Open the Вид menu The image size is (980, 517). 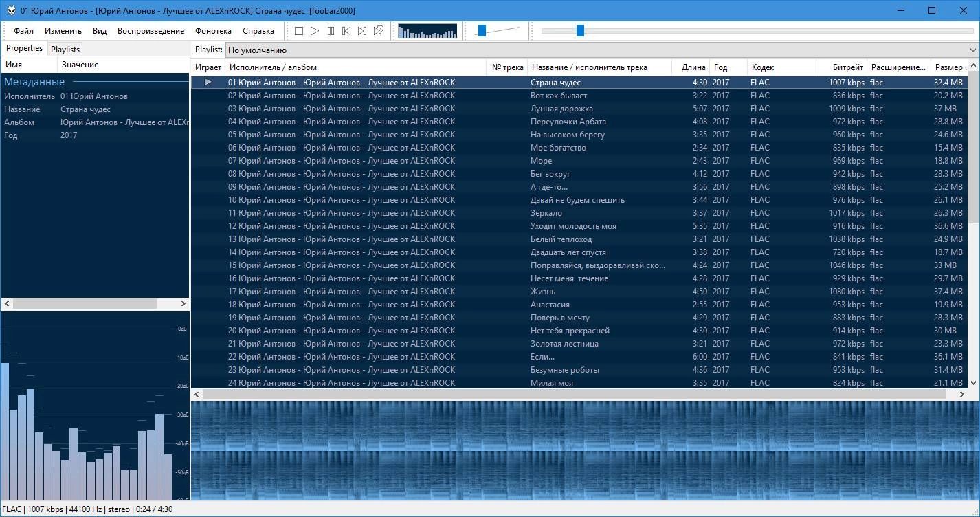tap(100, 31)
